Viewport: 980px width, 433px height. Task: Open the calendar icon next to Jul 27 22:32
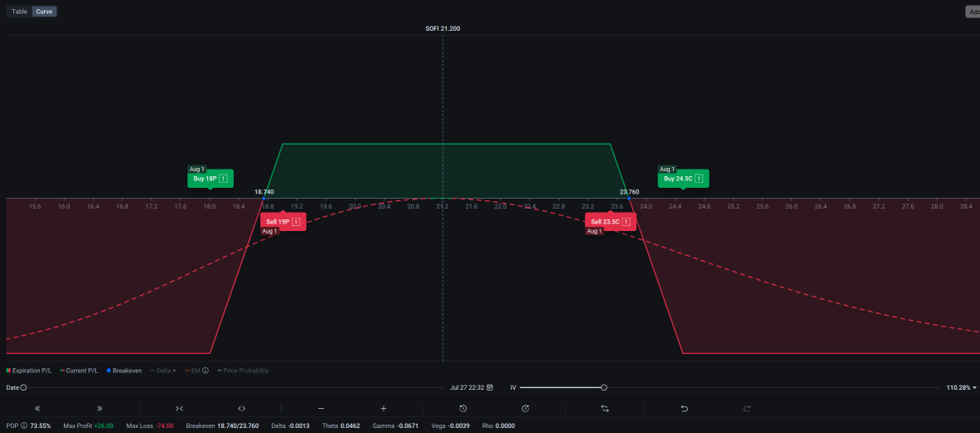point(490,387)
